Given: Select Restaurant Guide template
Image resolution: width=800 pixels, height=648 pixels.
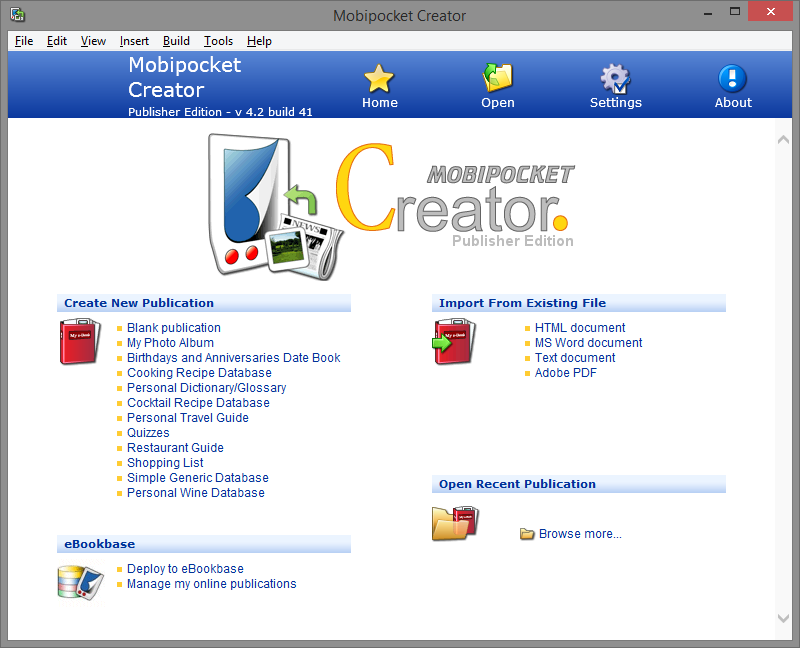Looking at the screenshot, I should [175, 448].
